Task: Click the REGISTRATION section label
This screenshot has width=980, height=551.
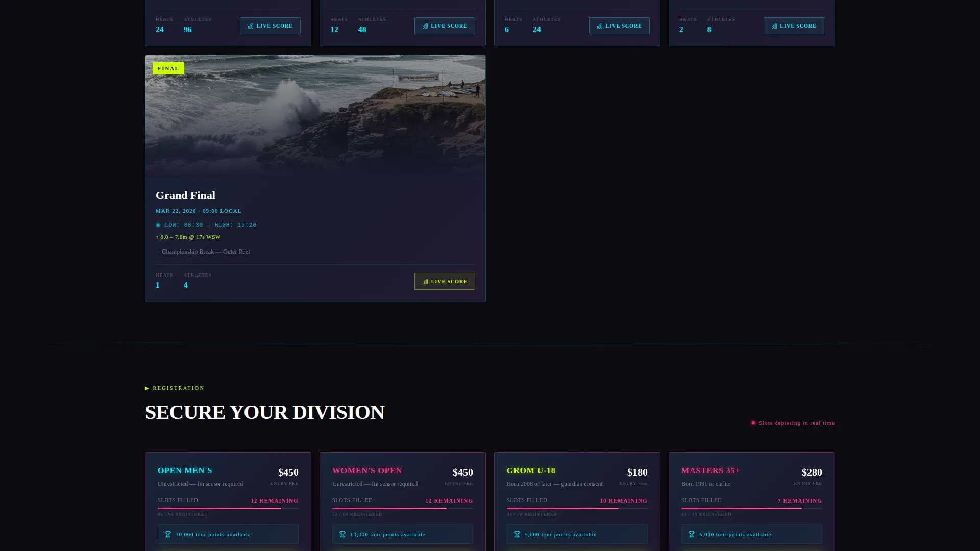Action: (x=179, y=388)
